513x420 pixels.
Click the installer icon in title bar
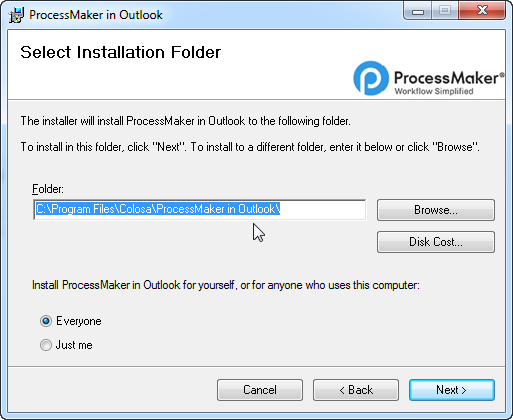coord(16,15)
